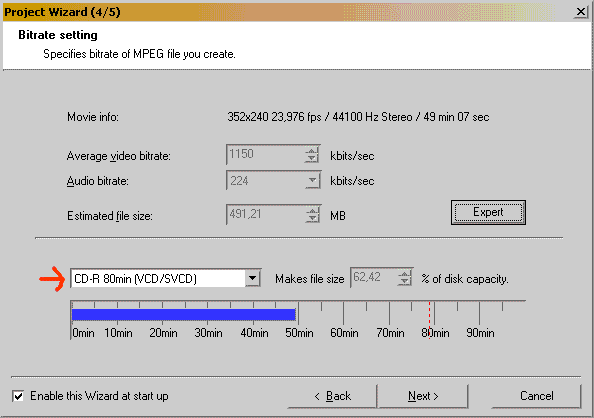Open the Audio bitrate dropdown
The height and width of the screenshot is (418, 594).
pyautogui.click(x=312, y=181)
